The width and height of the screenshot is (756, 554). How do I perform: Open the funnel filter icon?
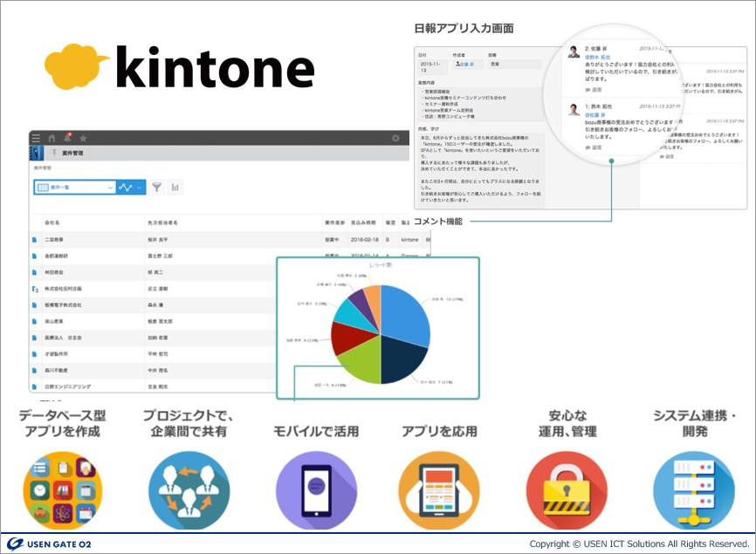(156, 187)
